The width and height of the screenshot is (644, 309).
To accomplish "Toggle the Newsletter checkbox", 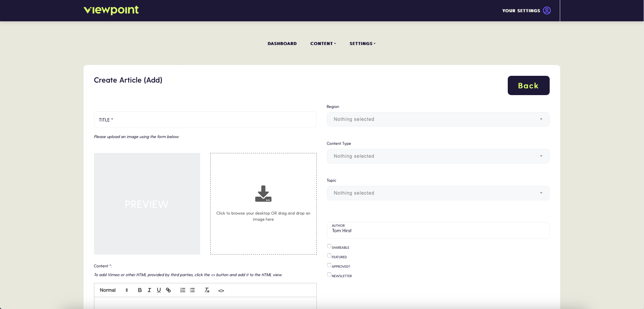I will 329,274.
